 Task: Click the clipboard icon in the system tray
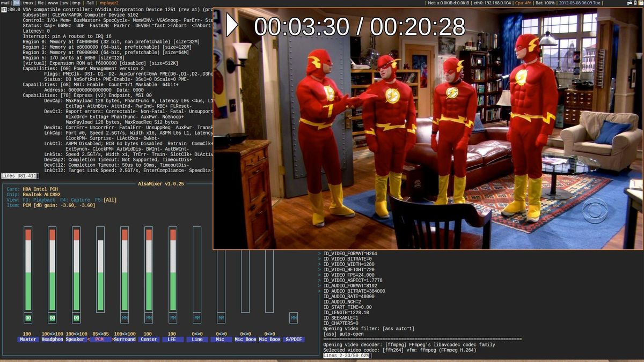(x=641, y=3)
